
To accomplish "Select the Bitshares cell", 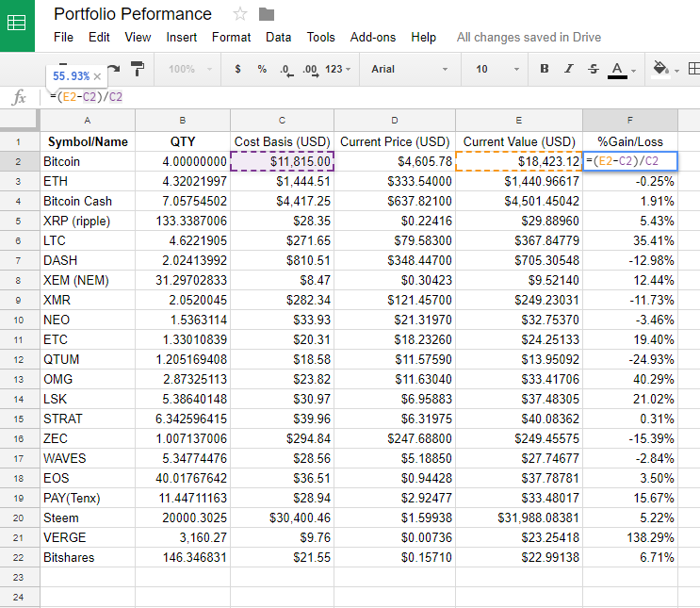I will tap(88, 557).
